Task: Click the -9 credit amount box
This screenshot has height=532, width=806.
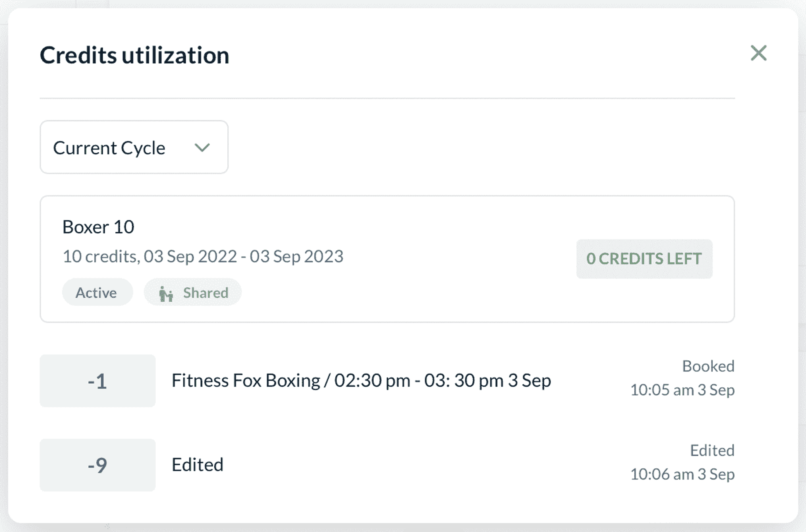Action: pyautogui.click(x=98, y=465)
